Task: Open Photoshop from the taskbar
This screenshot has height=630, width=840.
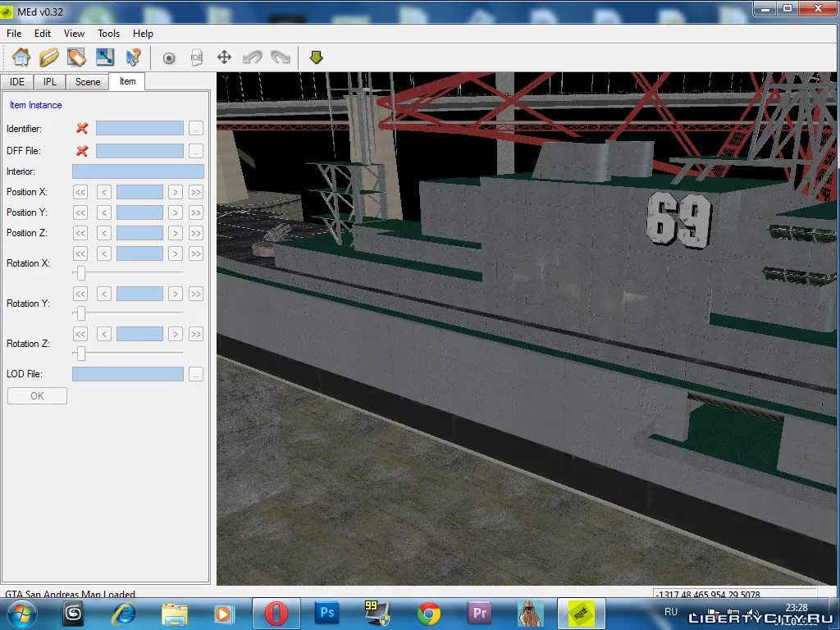Action: (326, 614)
